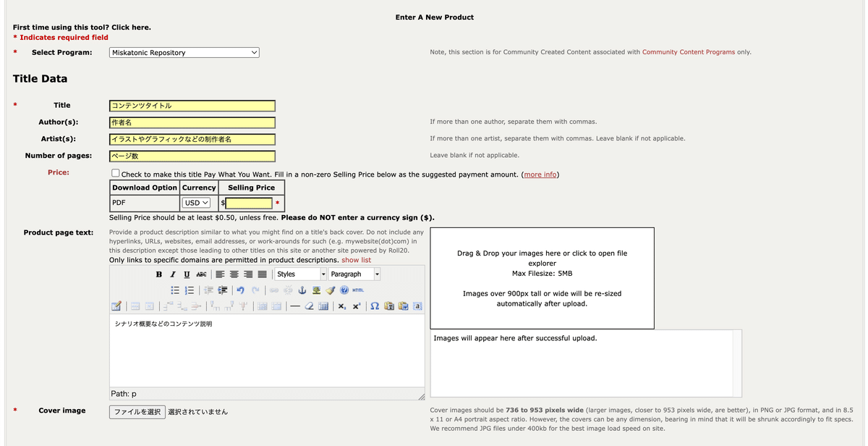Paste as plain text icon
Screen dimensions: 868x446
(389, 306)
